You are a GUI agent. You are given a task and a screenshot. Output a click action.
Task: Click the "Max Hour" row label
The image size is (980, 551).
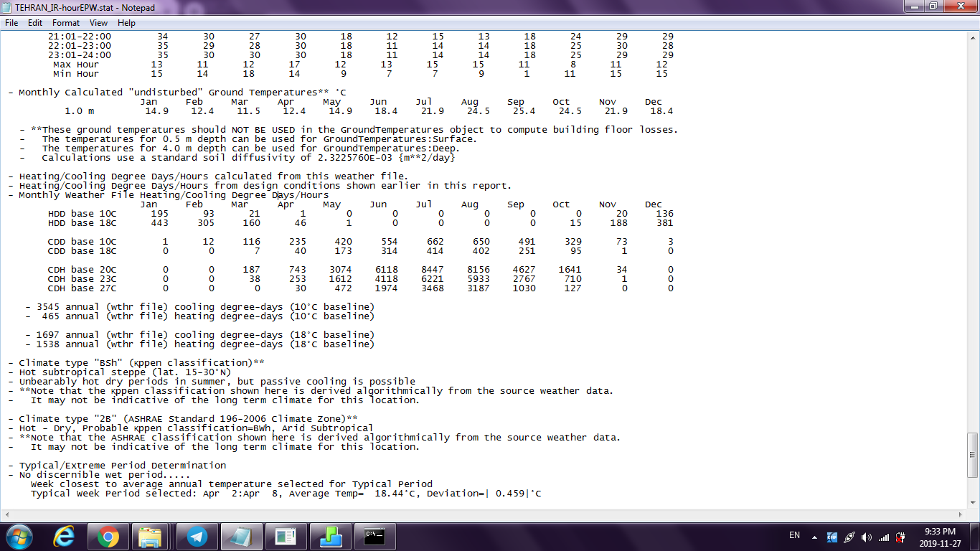pos(76,65)
